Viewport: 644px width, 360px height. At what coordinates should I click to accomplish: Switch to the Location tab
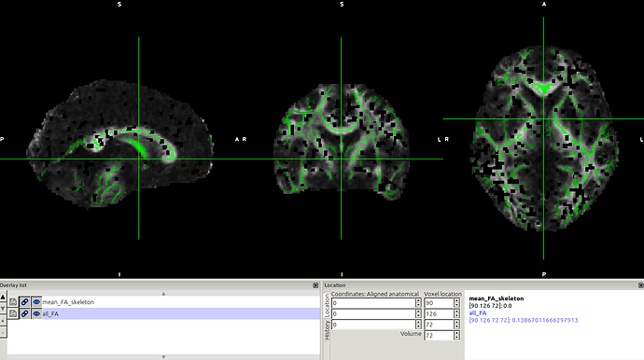[x=327, y=305]
